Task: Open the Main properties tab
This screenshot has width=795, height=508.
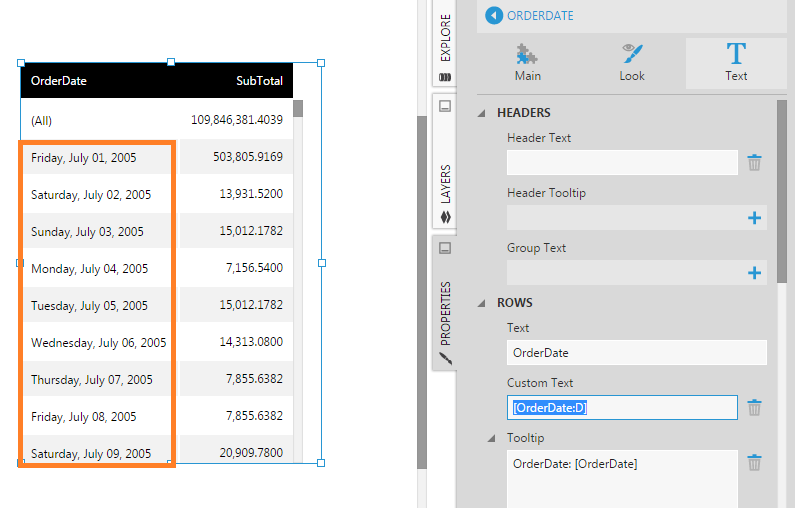Action: [x=527, y=62]
